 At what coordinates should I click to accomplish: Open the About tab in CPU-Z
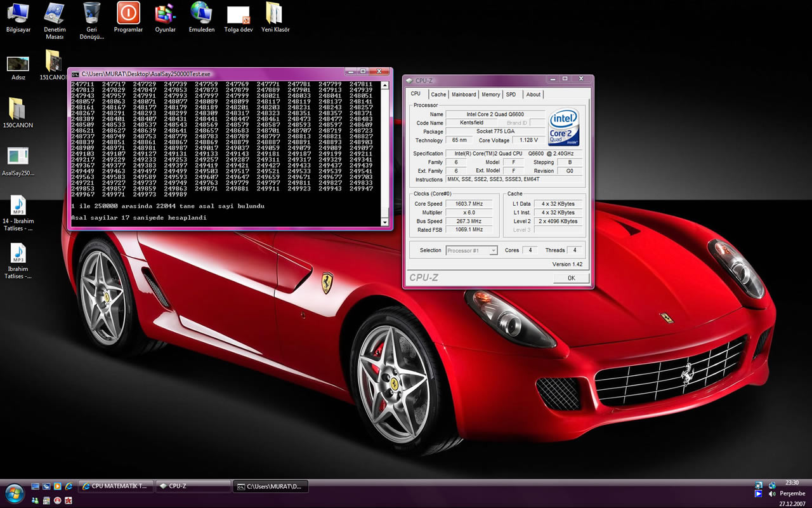534,95
